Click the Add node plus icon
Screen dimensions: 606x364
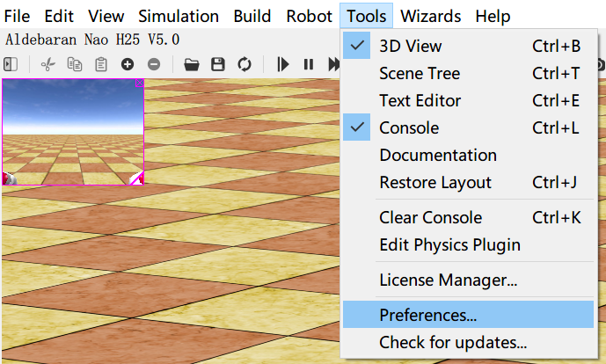(x=128, y=64)
